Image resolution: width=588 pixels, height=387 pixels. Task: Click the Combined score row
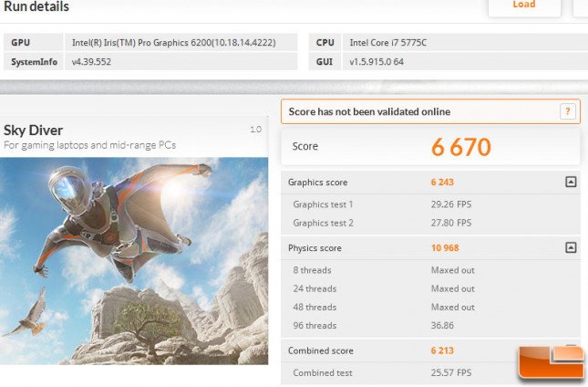[430, 350]
